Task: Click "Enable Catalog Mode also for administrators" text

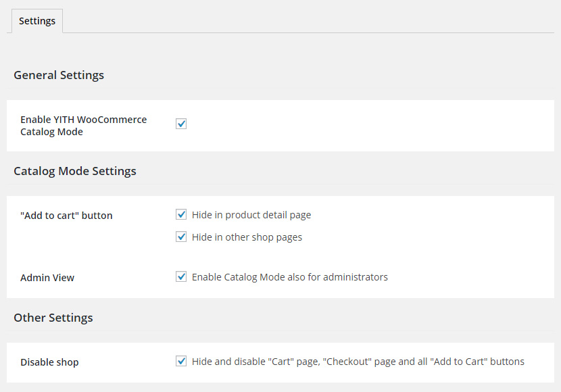Action: click(289, 277)
